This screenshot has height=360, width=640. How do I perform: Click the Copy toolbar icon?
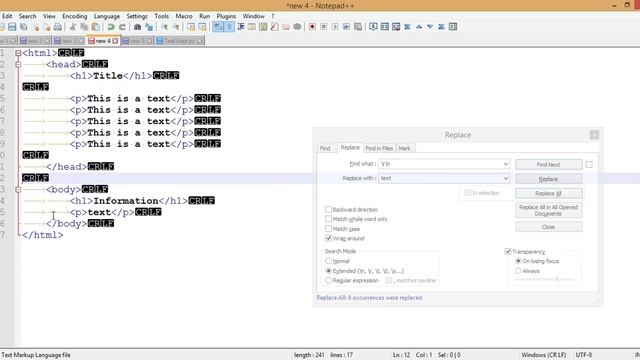point(84,27)
